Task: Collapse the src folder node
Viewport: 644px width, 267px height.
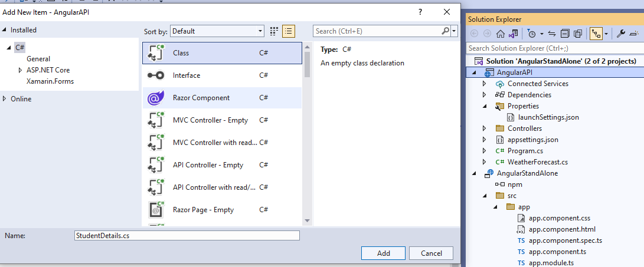Action: click(x=484, y=196)
